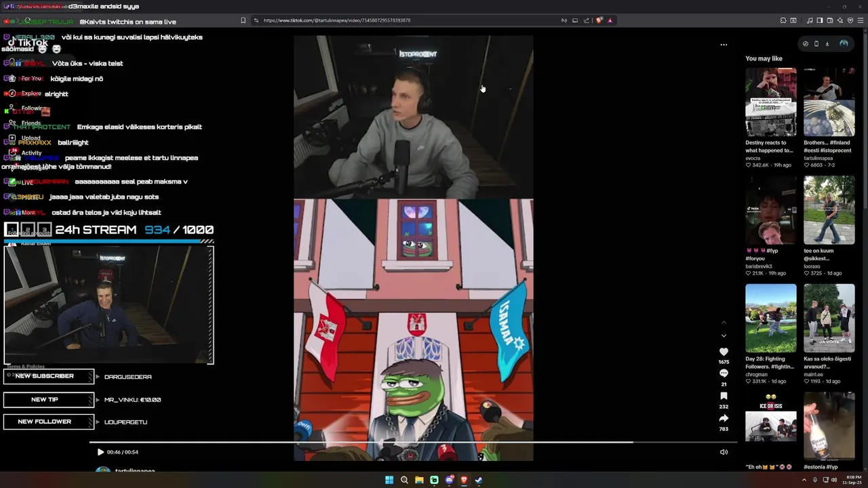Viewport: 868px width, 488px height.
Task: Play the paused TikTok video
Action: [x=100, y=452]
